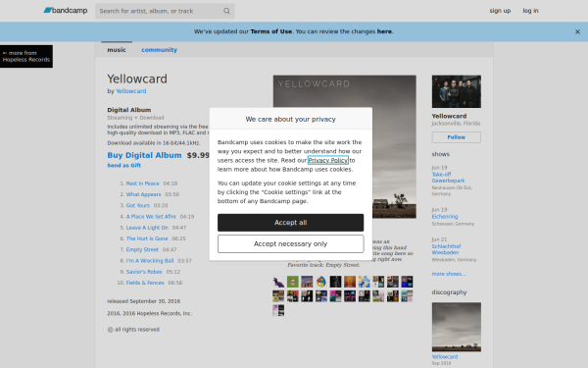Viewport: 588px width, 368px height.
Task: Click the lone supporter avatar in third row
Action: click(x=278, y=310)
